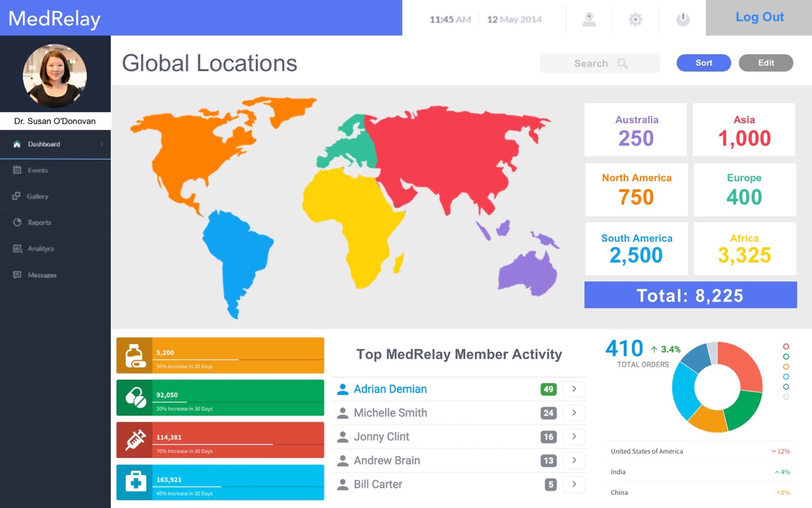This screenshot has width=812, height=508.
Task: Click the progress bar on the 92,050 card
Action: (238, 402)
